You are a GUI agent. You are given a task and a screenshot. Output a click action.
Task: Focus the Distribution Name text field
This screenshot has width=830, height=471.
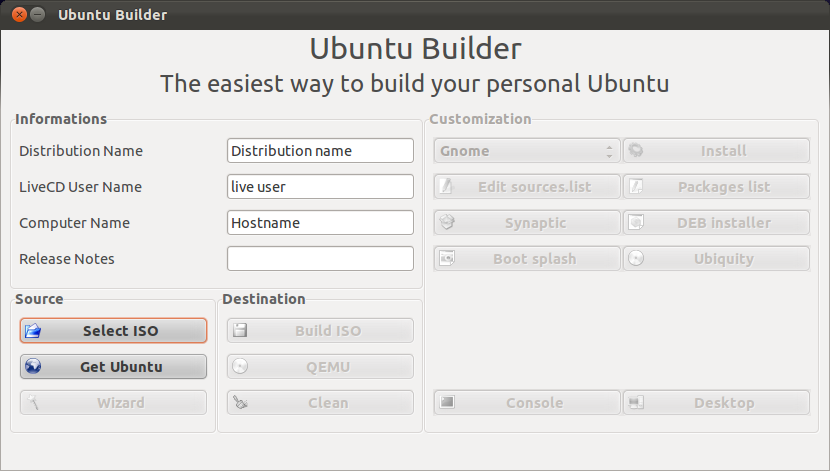320,151
